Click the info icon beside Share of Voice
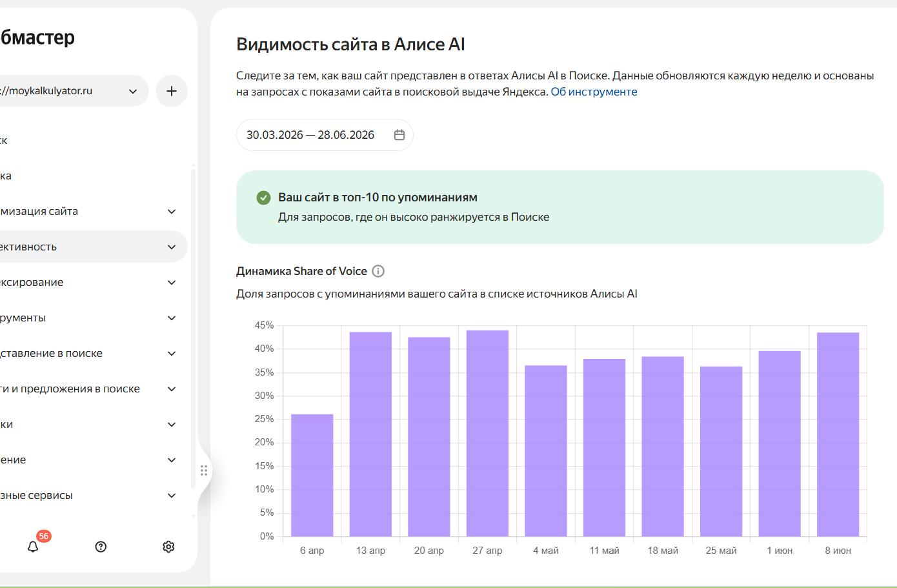 tap(379, 271)
